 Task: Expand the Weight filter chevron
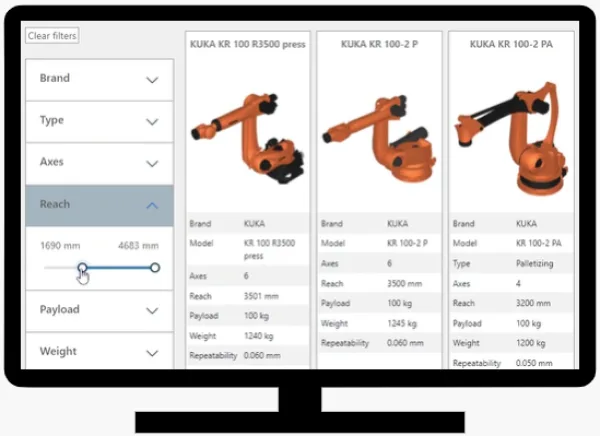tap(152, 353)
